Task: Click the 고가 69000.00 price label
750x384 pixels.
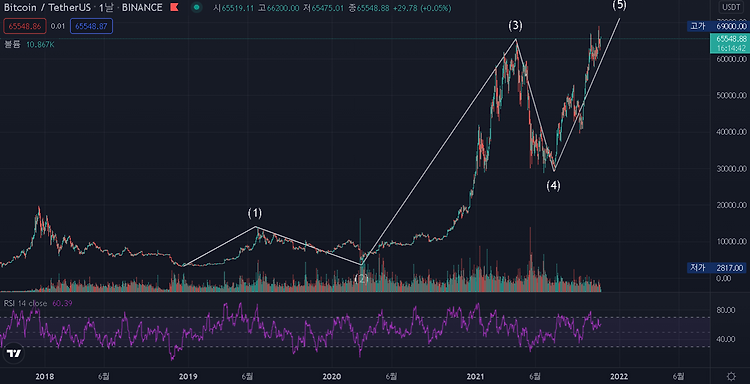Action: coord(717,27)
